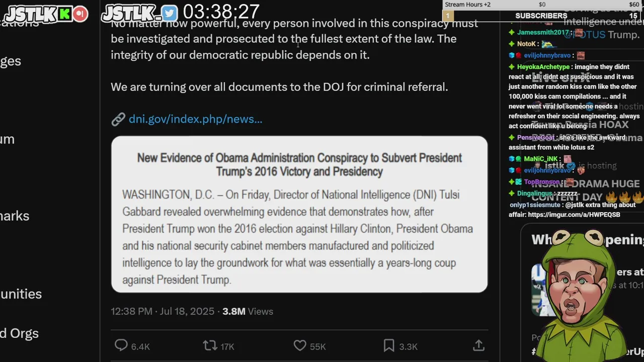
Task: Click the red record icon in overlay
Action: click(x=80, y=14)
